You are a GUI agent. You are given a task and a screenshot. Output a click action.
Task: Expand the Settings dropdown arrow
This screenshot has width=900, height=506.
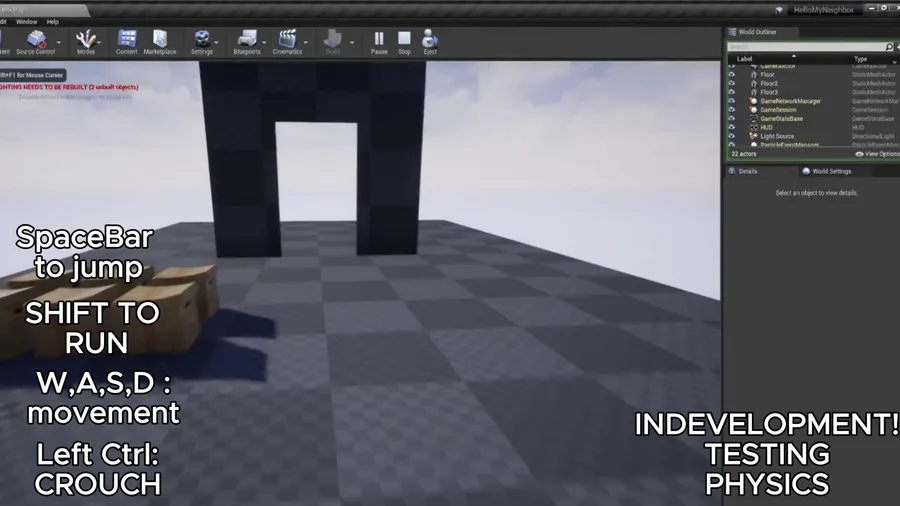[x=216, y=42]
